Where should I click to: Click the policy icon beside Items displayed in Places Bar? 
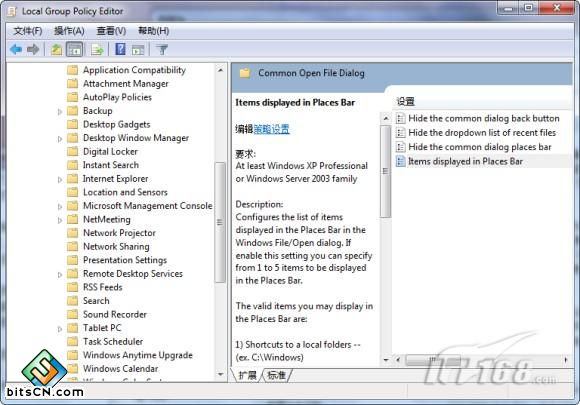[x=400, y=161]
